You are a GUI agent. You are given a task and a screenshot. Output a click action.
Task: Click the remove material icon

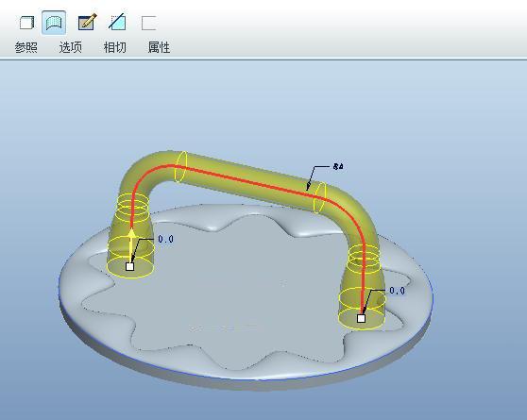[117, 22]
